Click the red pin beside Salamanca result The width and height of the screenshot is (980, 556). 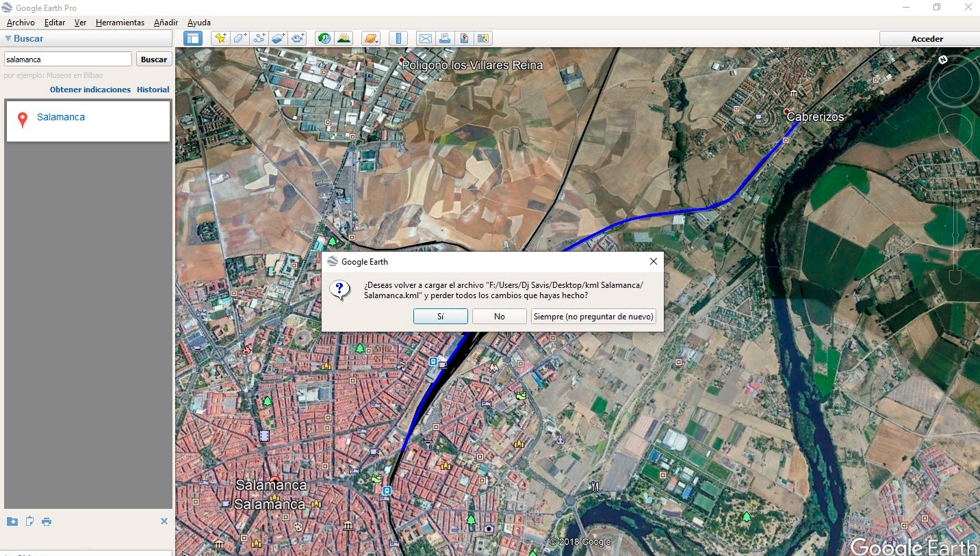pyautogui.click(x=23, y=120)
